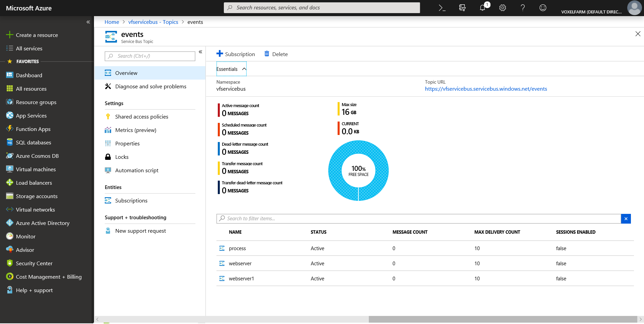Click the vfservicebus namespace value
This screenshot has width=644, height=324.
pyautogui.click(x=231, y=89)
